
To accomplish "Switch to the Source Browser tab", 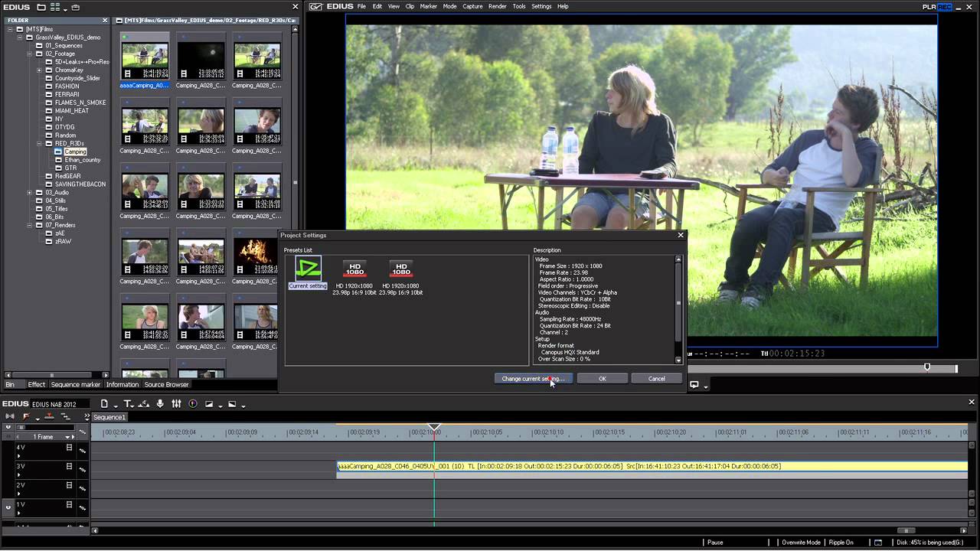I will tap(166, 384).
